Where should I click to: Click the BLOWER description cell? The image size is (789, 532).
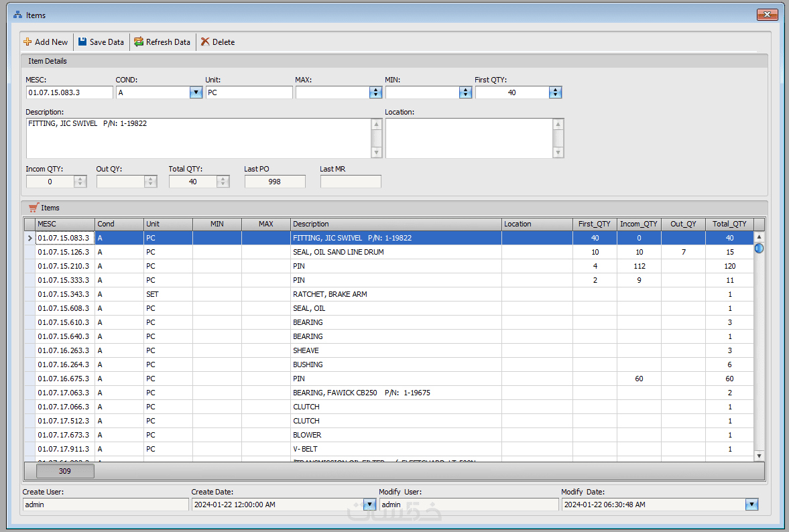tap(396, 435)
